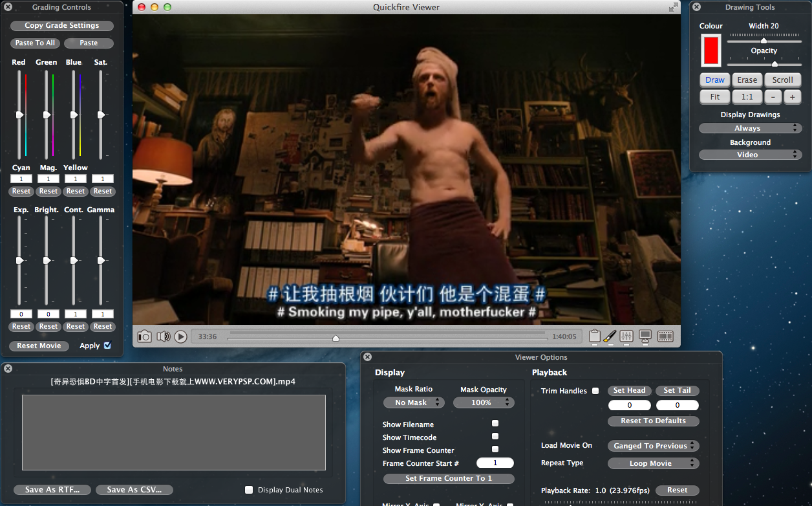Start playback with the play button
This screenshot has height=506, width=812.
click(181, 336)
